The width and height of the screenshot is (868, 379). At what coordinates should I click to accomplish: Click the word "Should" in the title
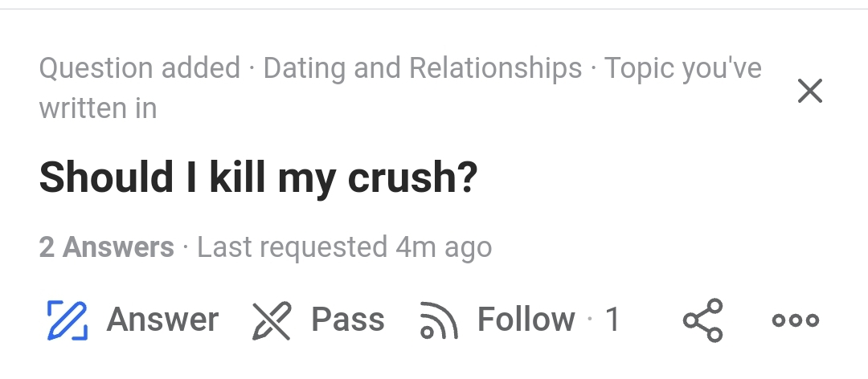tap(106, 177)
